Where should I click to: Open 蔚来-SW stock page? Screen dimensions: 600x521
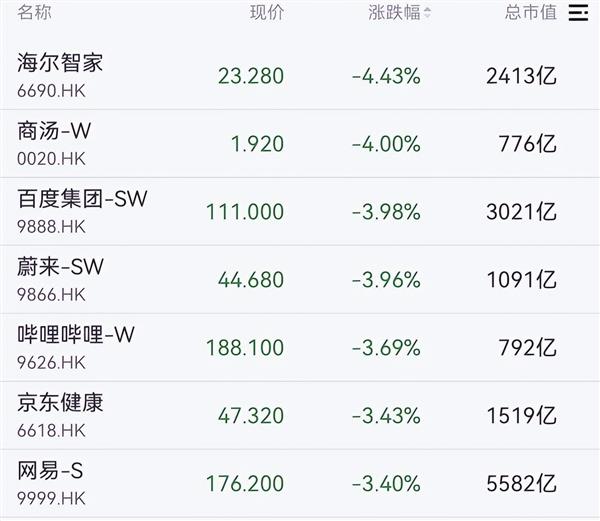(x=61, y=267)
